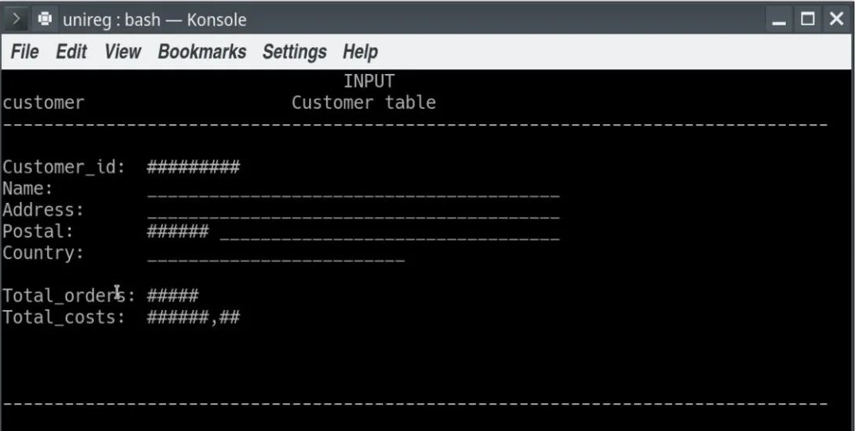Open the File menu
The height and width of the screenshot is (431, 855).
[x=25, y=52]
